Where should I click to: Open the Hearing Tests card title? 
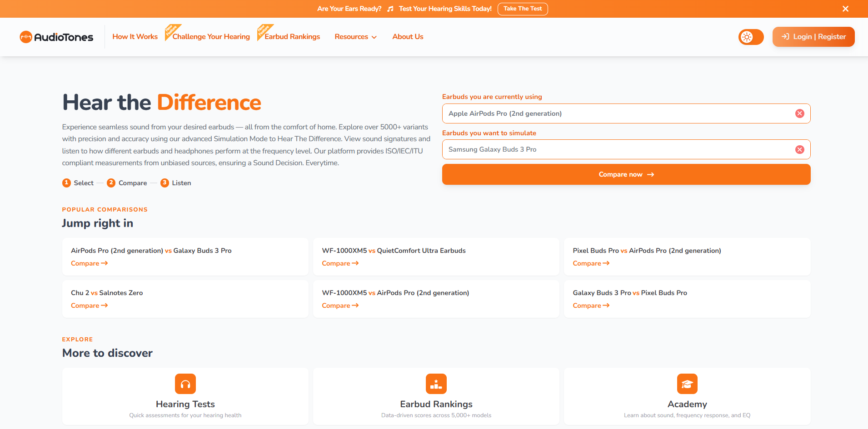click(185, 404)
